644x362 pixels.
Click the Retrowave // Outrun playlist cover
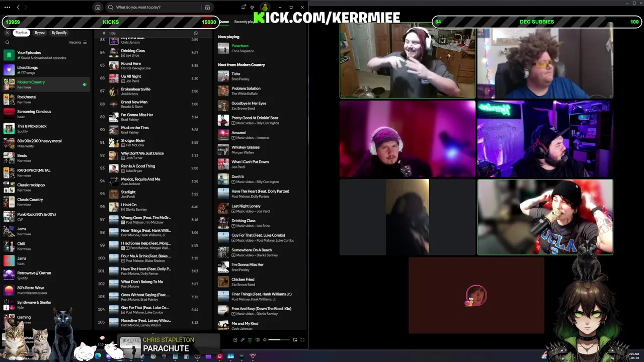[x=9, y=275]
